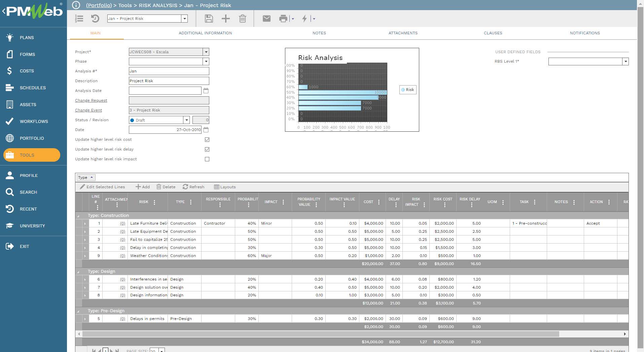Select the Main tab
The height and width of the screenshot is (352, 644).
point(95,33)
